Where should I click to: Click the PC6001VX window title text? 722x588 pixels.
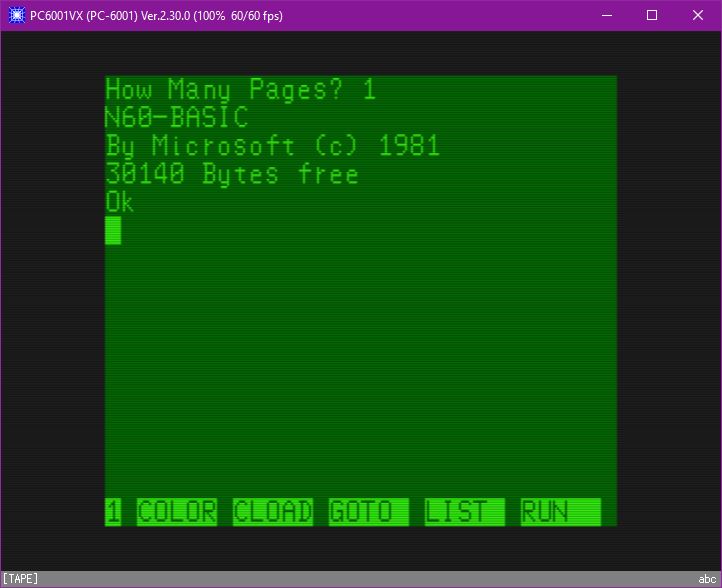(x=156, y=16)
